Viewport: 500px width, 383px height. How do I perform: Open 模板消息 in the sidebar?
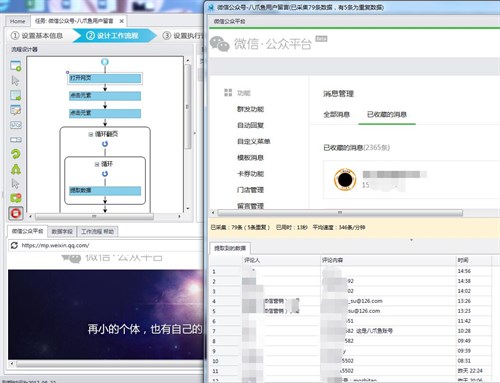click(x=250, y=157)
